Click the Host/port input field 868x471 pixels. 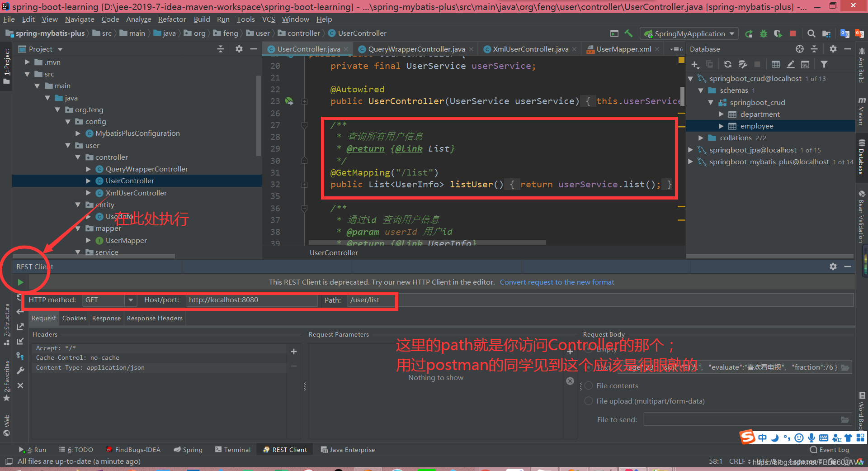coord(251,300)
